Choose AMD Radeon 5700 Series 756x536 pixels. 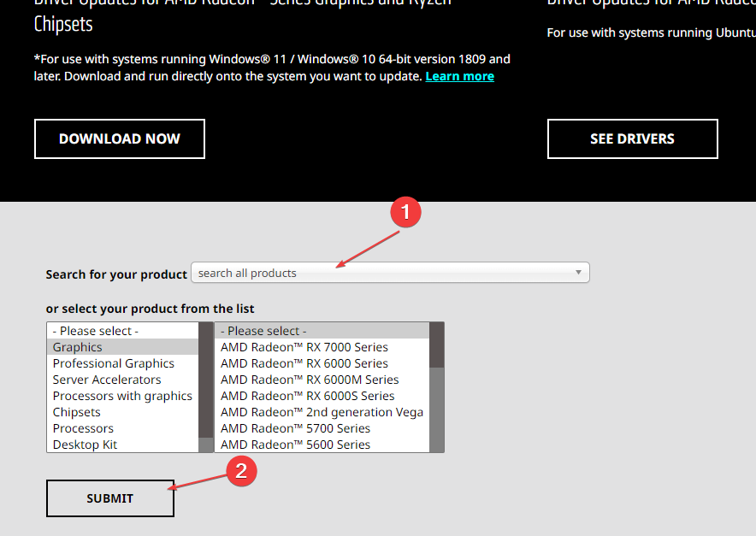(322, 428)
